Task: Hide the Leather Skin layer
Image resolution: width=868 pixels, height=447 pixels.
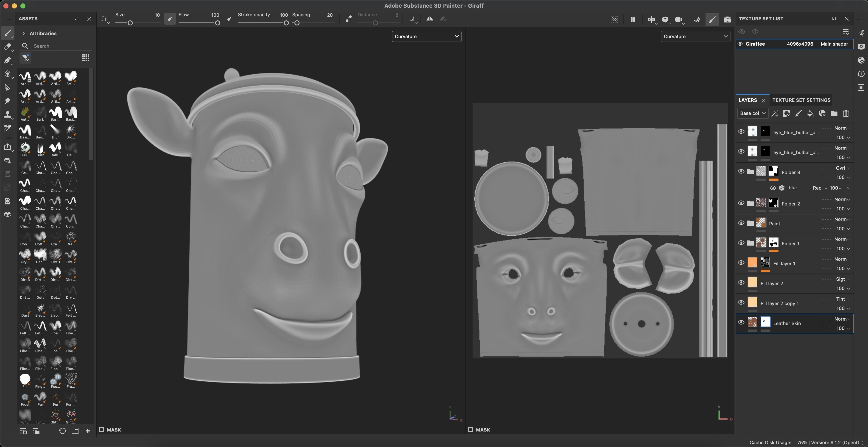Action: pyautogui.click(x=741, y=322)
